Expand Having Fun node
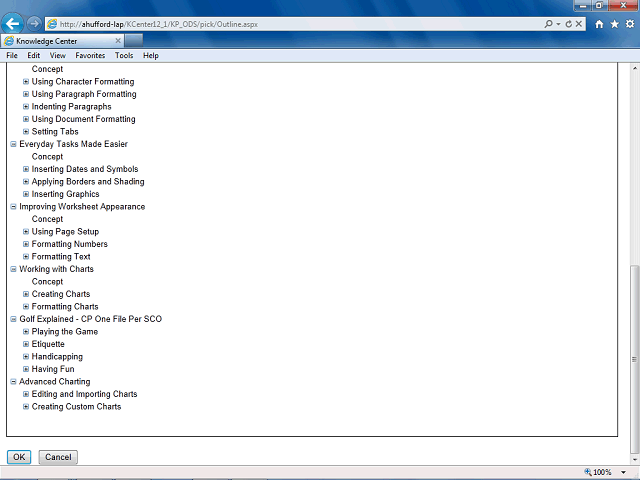Viewport: 640px width, 480px height. pyautogui.click(x=26, y=369)
